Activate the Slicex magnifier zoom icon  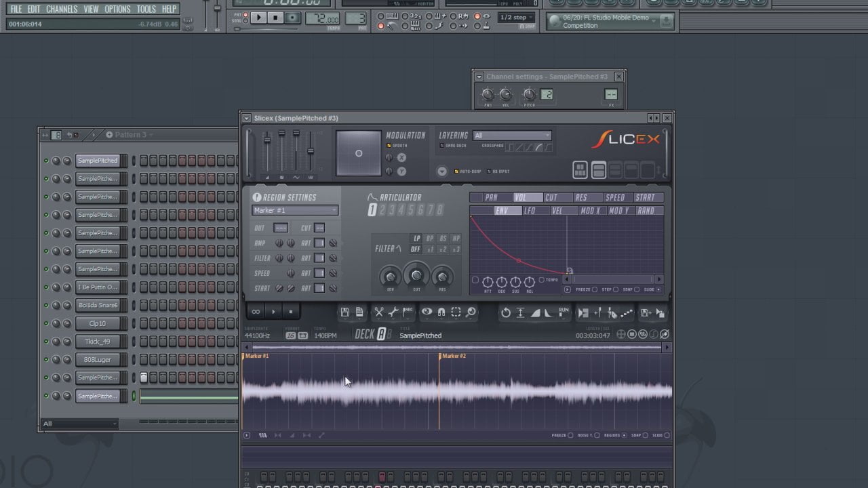470,312
